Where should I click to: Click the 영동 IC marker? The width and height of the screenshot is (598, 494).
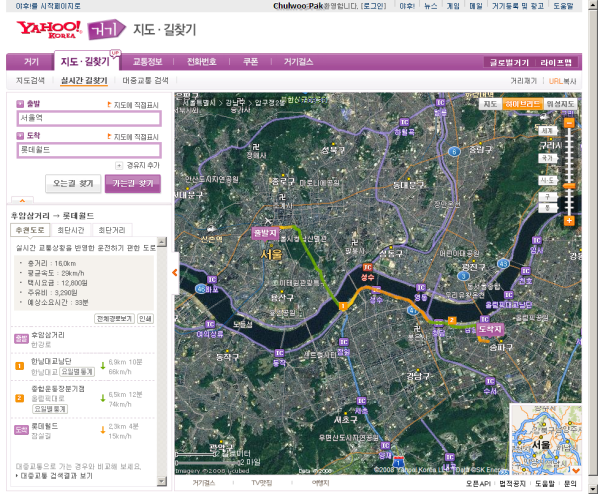click(x=421, y=287)
